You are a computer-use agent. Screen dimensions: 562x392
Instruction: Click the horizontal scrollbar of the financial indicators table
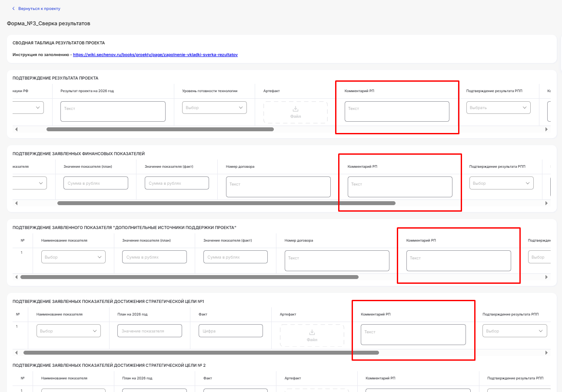226,203
